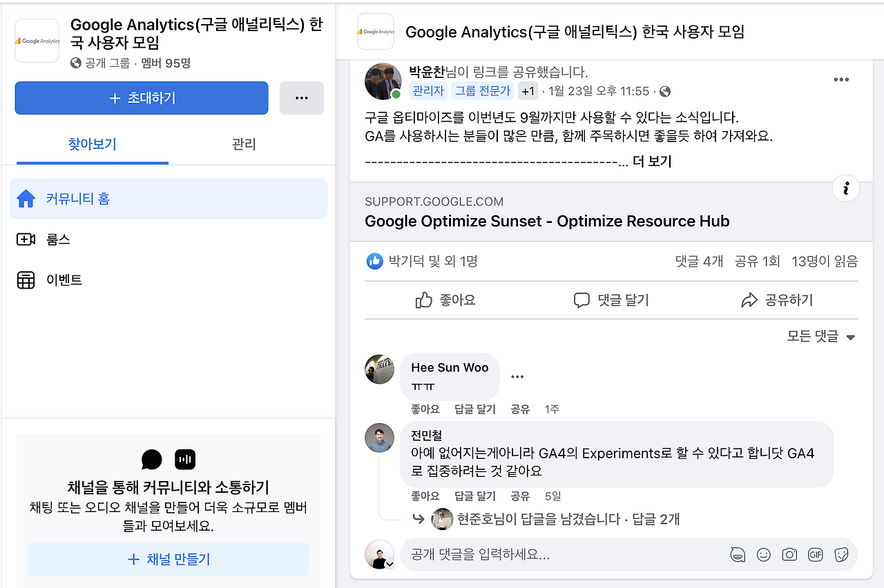The image size is (884, 588).
Task: Click the 초대하기 invite button
Action: 142,98
